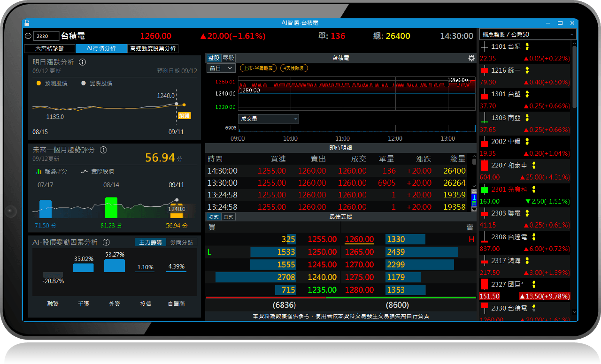Click the yellow marker icon beside 1301 台塑
Viewport: 601px width, 364px height.
tap(527, 94)
